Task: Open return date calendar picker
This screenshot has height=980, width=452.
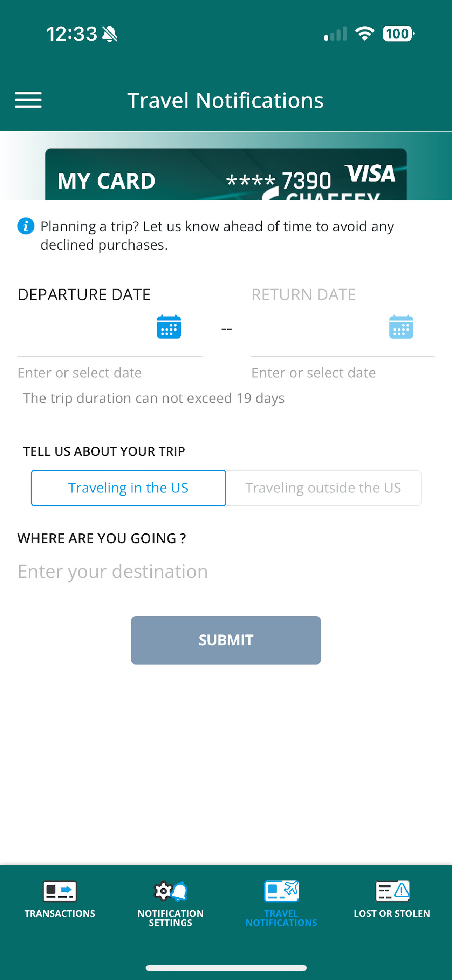Action: tap(401, 326)
